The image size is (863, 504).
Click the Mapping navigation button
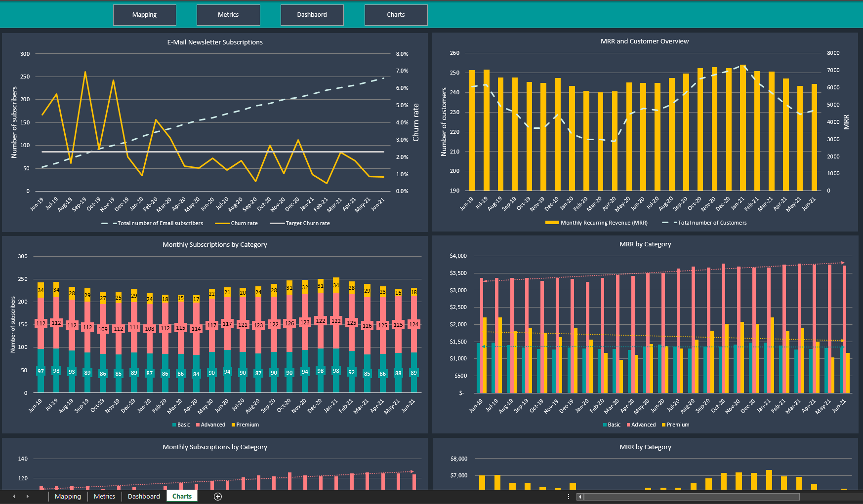click(144, 15)
